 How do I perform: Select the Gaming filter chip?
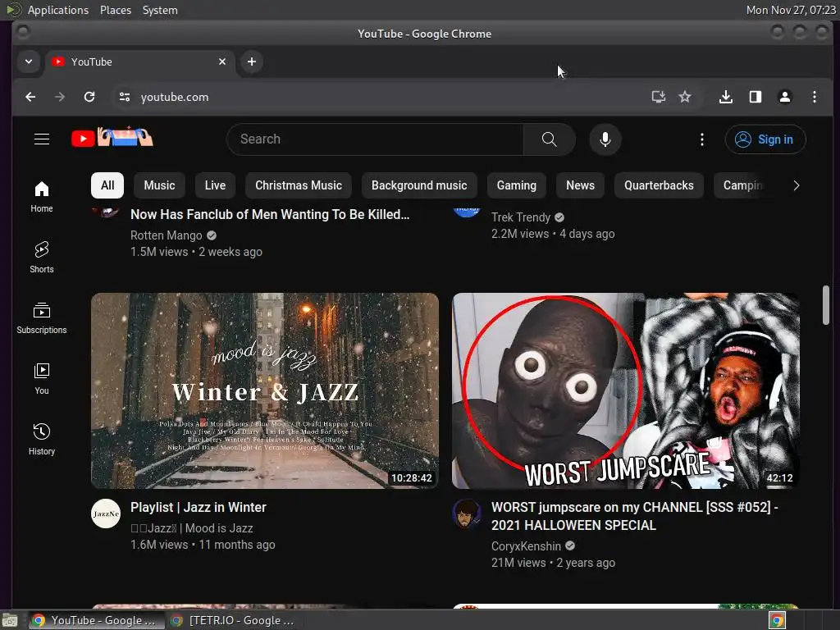click(517, 185)
